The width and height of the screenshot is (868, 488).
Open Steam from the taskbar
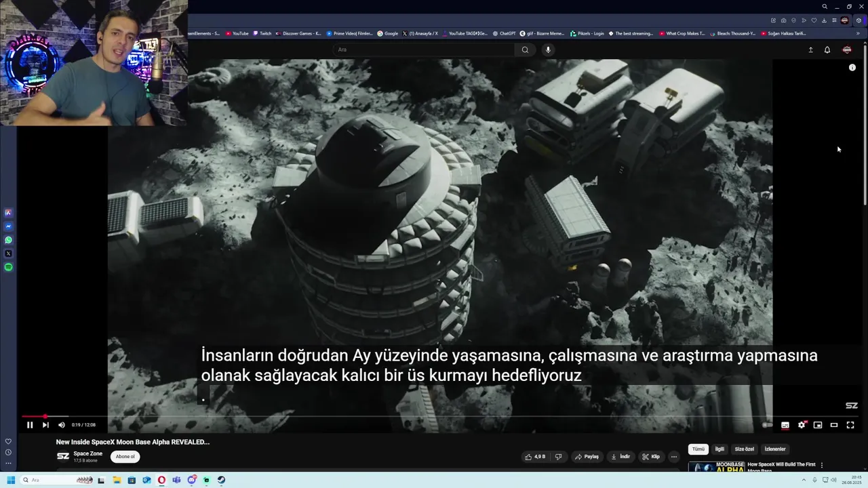click(x=221, y=480)
